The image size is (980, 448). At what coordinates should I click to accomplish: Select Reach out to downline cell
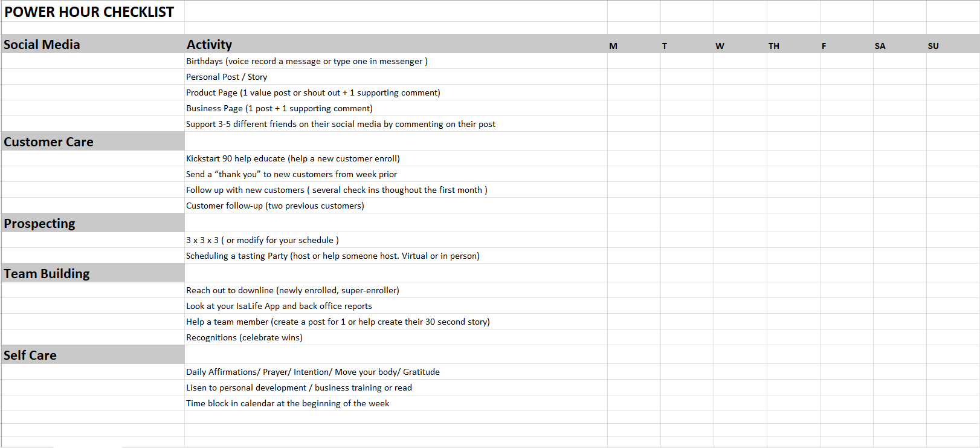click(x=396, y=290)
